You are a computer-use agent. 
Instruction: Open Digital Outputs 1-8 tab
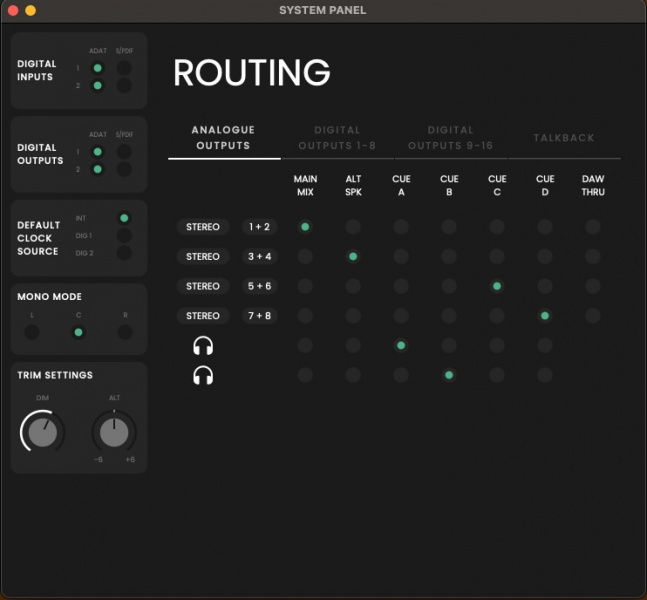pos(337,138)
